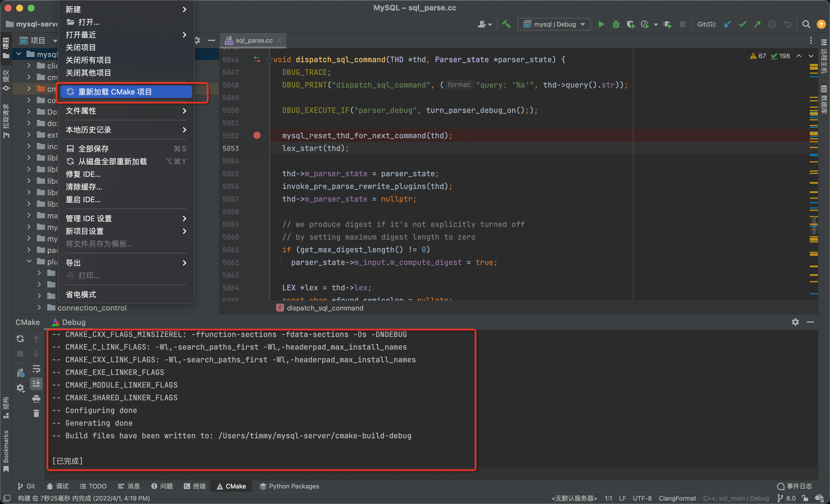This screenshot has width=830, height=504.
Task: Click line ending LF in status bar
Action: point(622,498)
